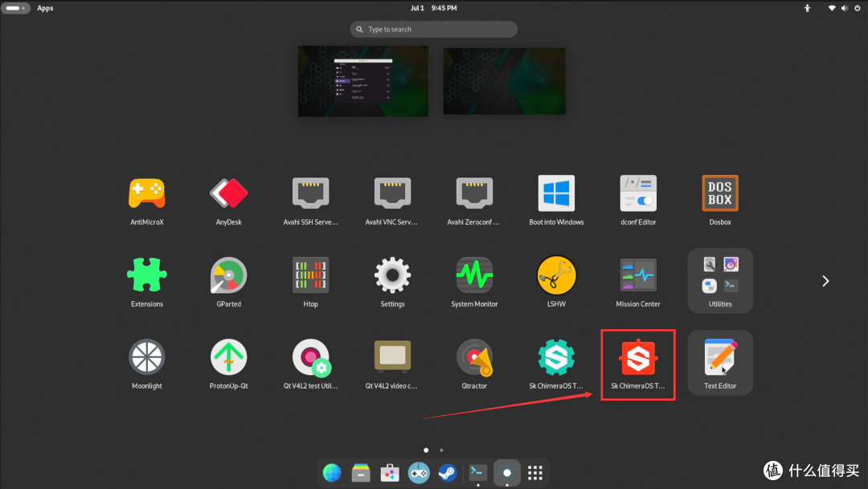
Task: Click running app icon beside Terminal in dock
Action: [x=506, y=473]
